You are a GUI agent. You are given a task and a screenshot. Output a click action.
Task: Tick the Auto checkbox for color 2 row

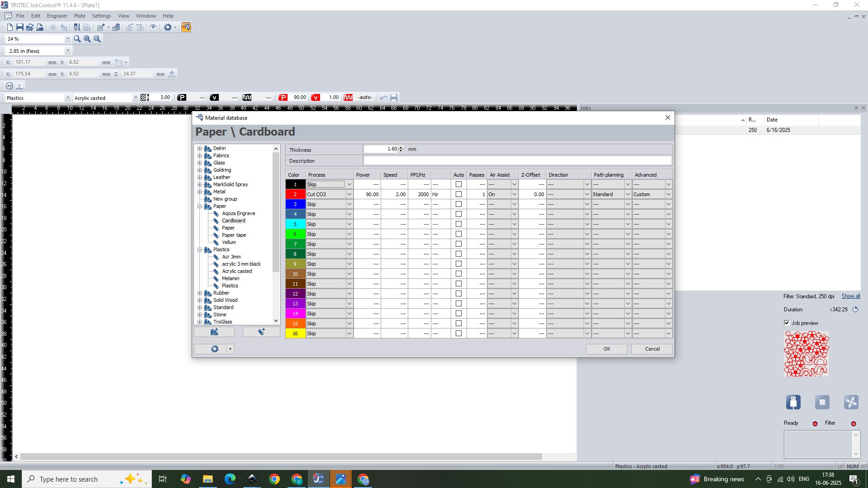(458, 194)
